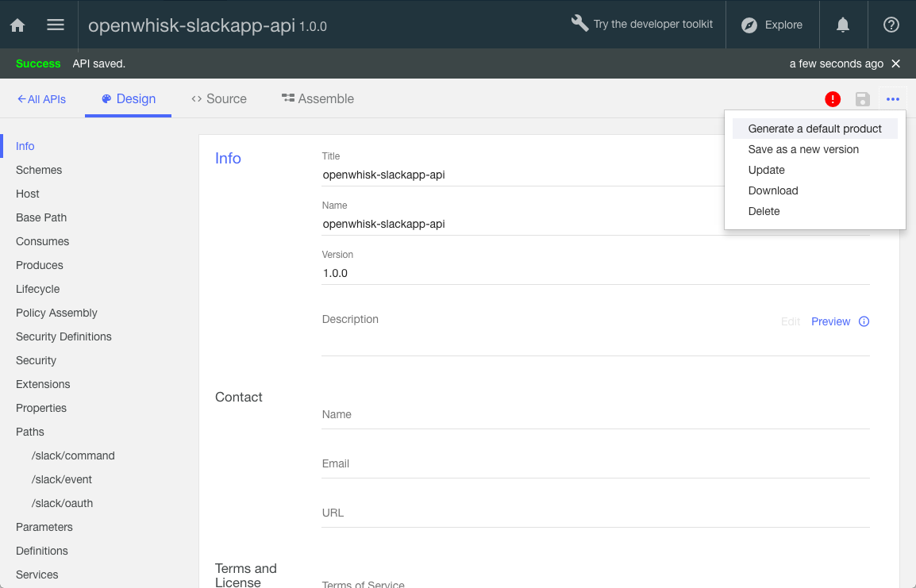
Task: Open the /slack/command path
Action: pyautogui.click(x=73, y=455)
